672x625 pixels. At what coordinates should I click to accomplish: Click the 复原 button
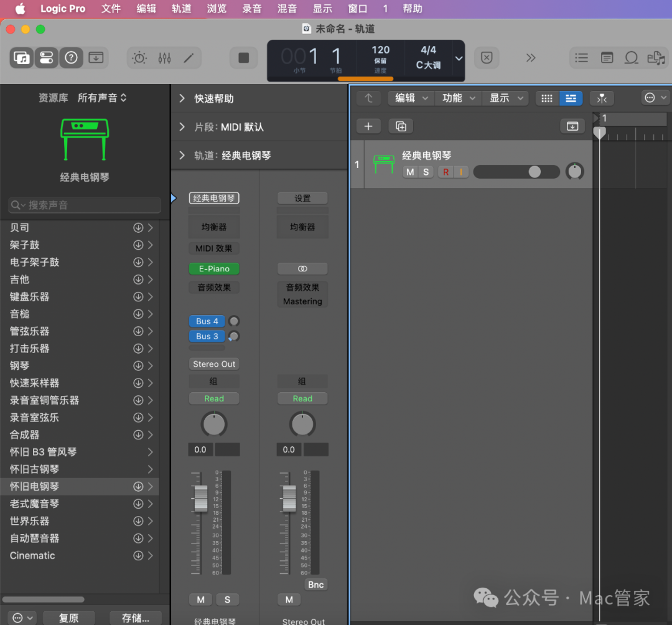point(68,618)
